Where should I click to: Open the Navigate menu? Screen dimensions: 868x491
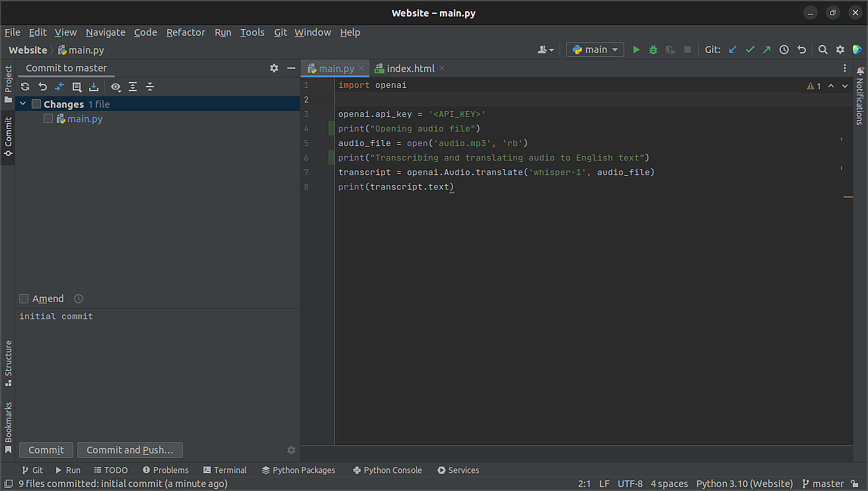106,32
